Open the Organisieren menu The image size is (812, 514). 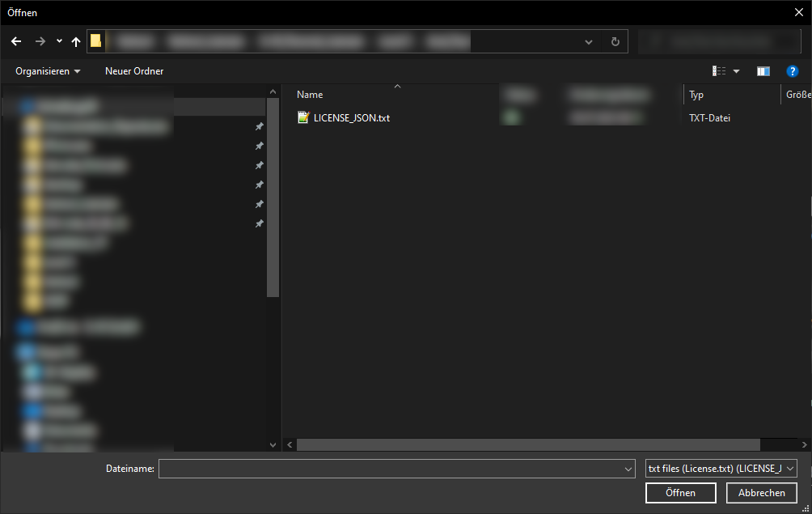tap(48, 71)
